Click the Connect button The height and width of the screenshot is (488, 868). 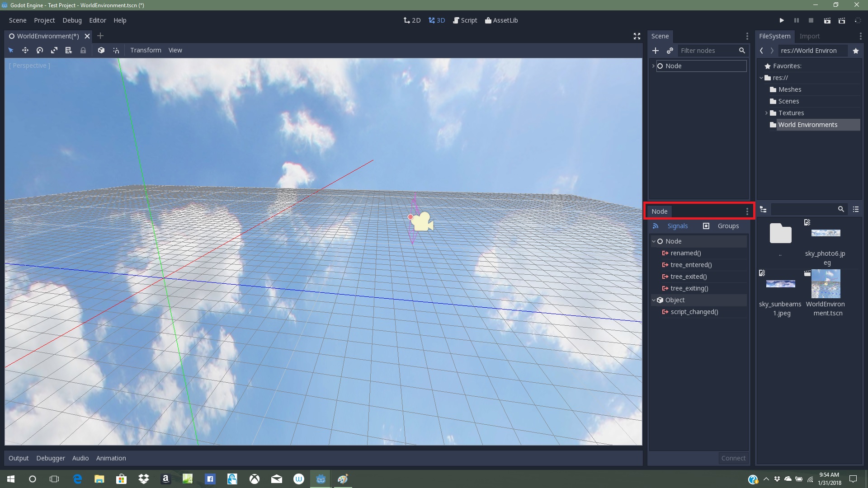point(733,458)
